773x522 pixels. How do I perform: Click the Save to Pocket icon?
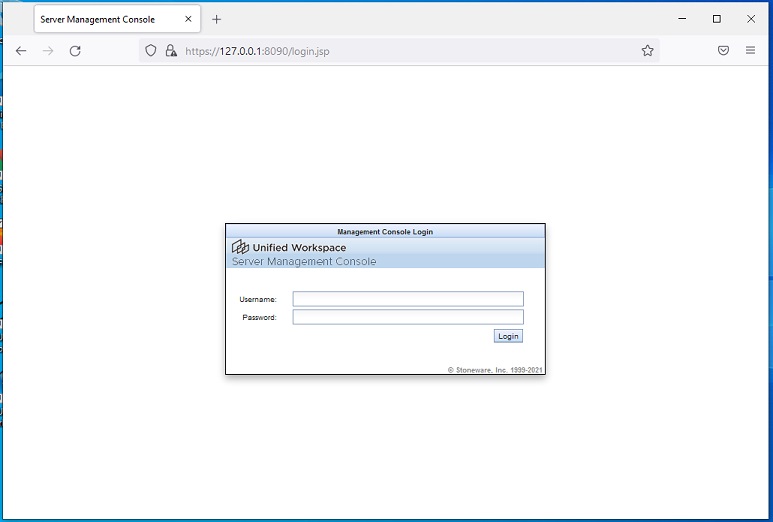pyautogui.click(x=723, y=51)
